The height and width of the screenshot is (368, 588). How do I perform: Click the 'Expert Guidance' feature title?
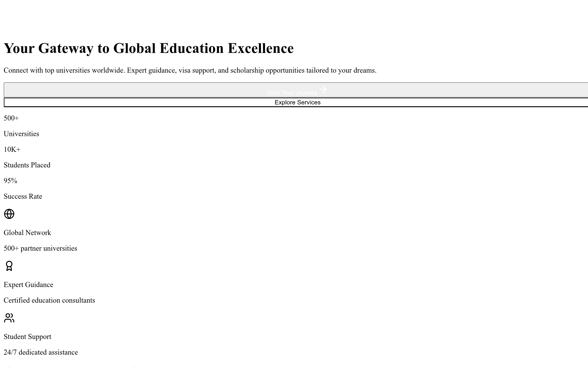(28, 285)
